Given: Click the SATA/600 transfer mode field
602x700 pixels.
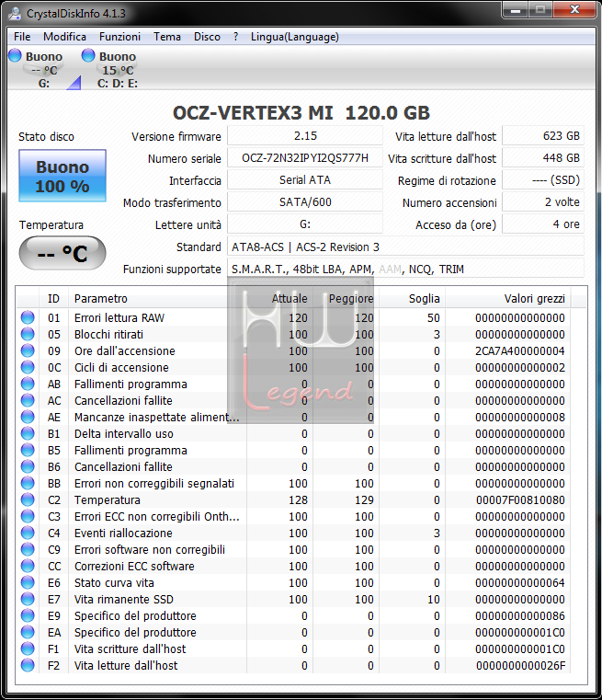Looking at the screenshot, I should [x=305, y=202].
